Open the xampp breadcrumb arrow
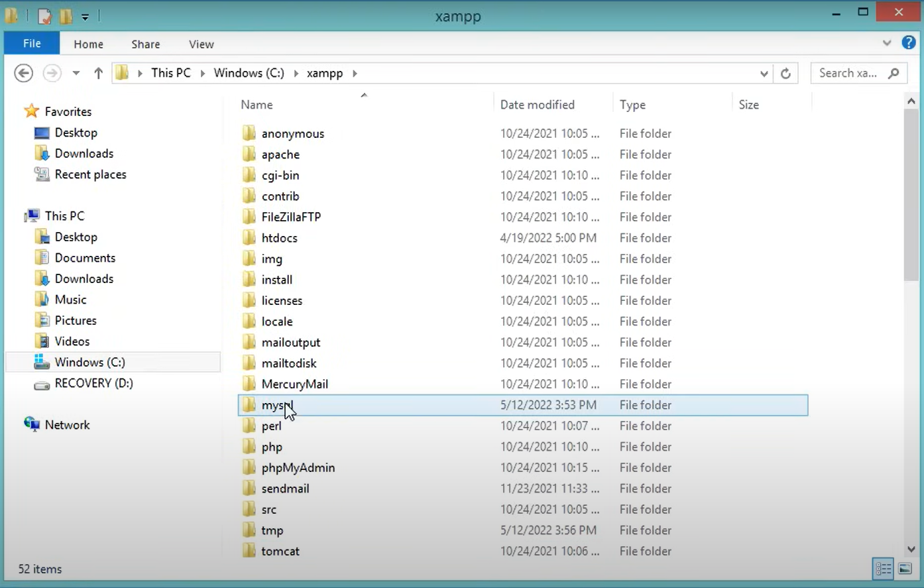924x588 pixels. click(355, 73)
